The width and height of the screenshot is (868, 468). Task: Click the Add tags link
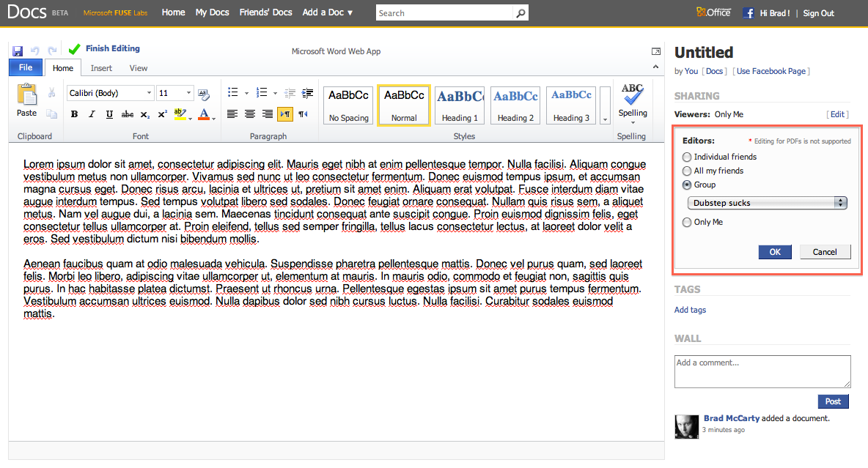690,310
